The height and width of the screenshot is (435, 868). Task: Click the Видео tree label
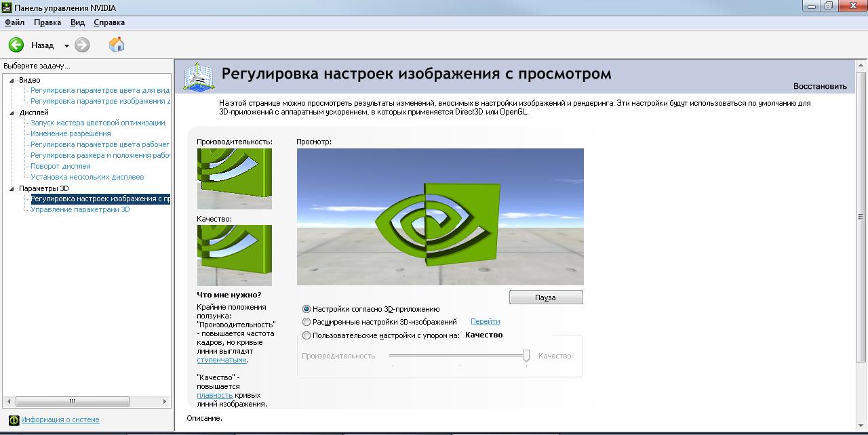(x=29, y=80)
